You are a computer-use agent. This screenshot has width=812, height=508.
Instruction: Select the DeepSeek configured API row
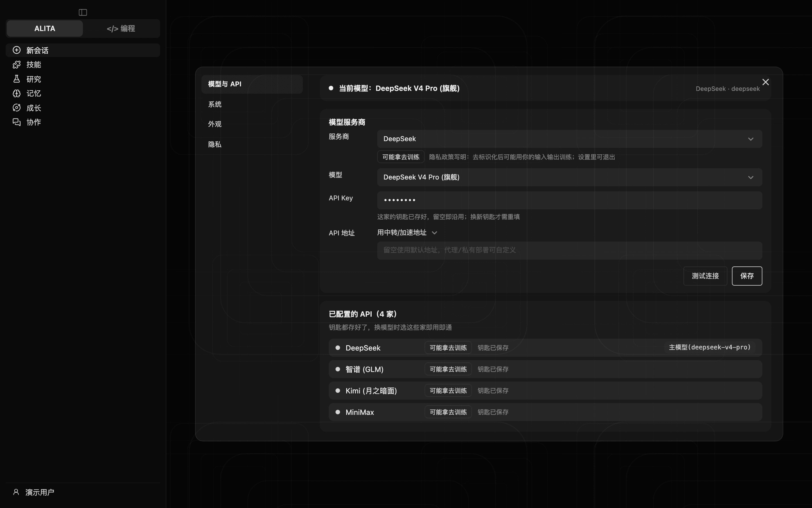pyautogui.click(x=545, y=348)
